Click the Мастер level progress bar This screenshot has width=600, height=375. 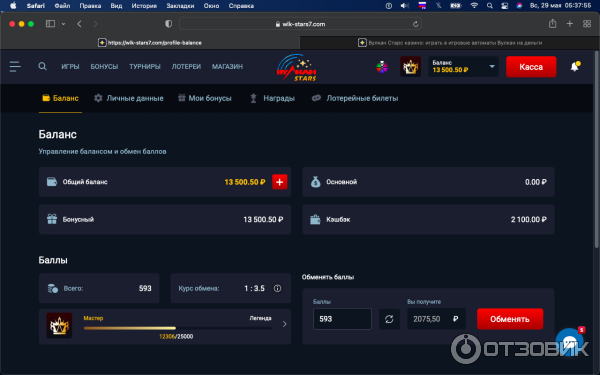178,328
